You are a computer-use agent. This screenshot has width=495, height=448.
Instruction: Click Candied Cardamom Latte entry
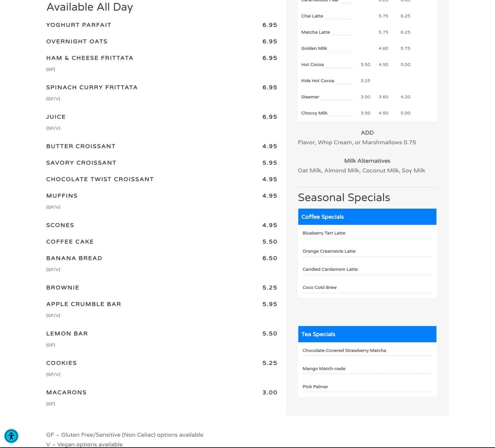(330, 269)
